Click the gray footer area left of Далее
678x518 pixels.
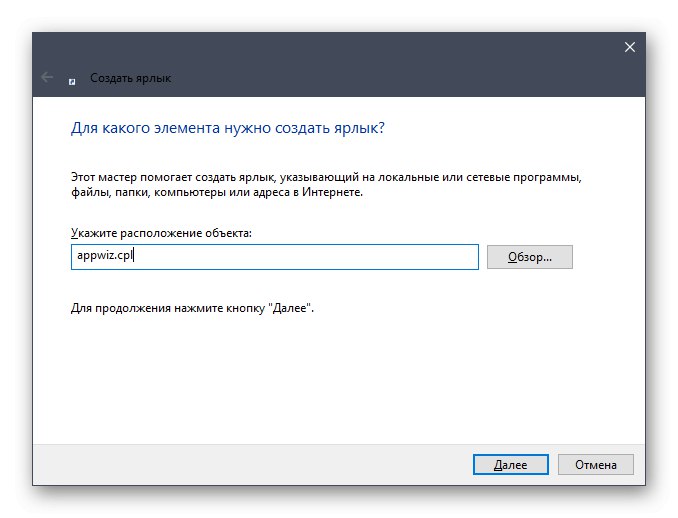[250, 464]
